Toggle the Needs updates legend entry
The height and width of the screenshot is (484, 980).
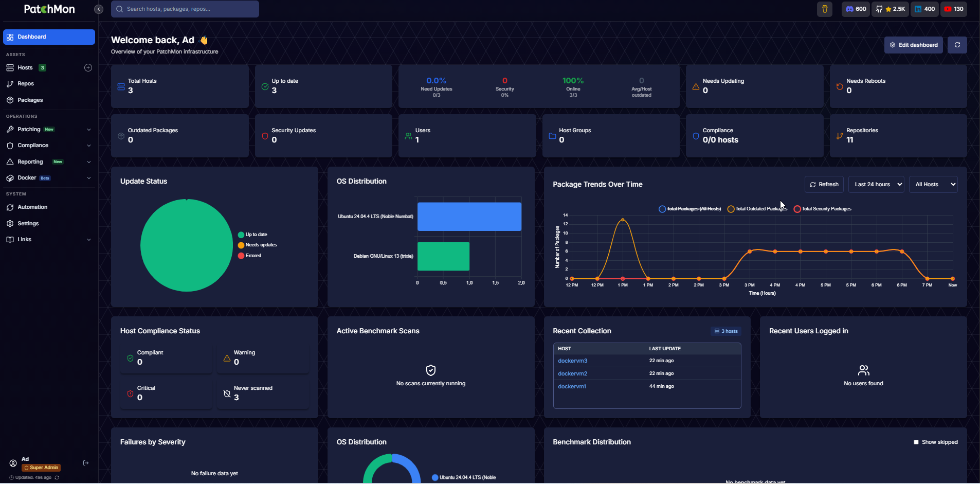coord(257,245)
